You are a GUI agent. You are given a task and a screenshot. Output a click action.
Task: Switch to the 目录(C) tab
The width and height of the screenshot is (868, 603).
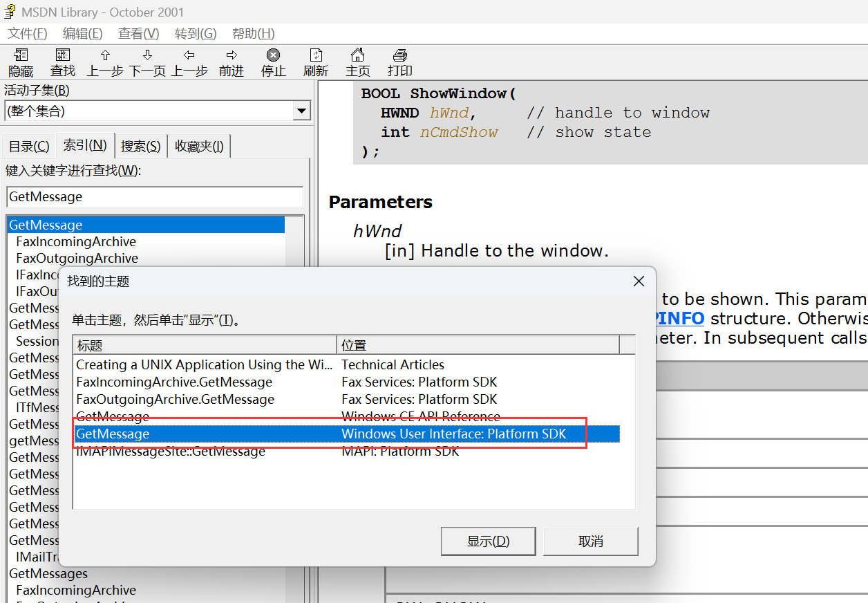(29, 147)
